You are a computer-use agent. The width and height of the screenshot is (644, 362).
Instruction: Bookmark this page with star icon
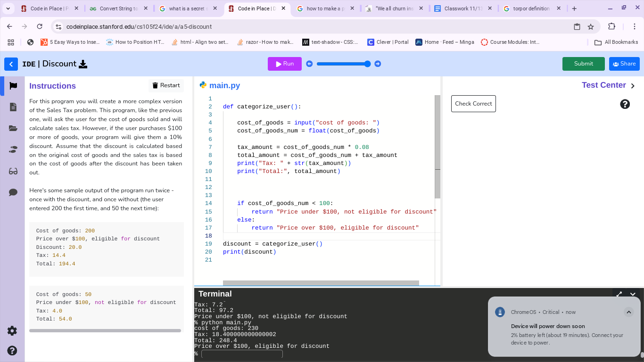591,27
